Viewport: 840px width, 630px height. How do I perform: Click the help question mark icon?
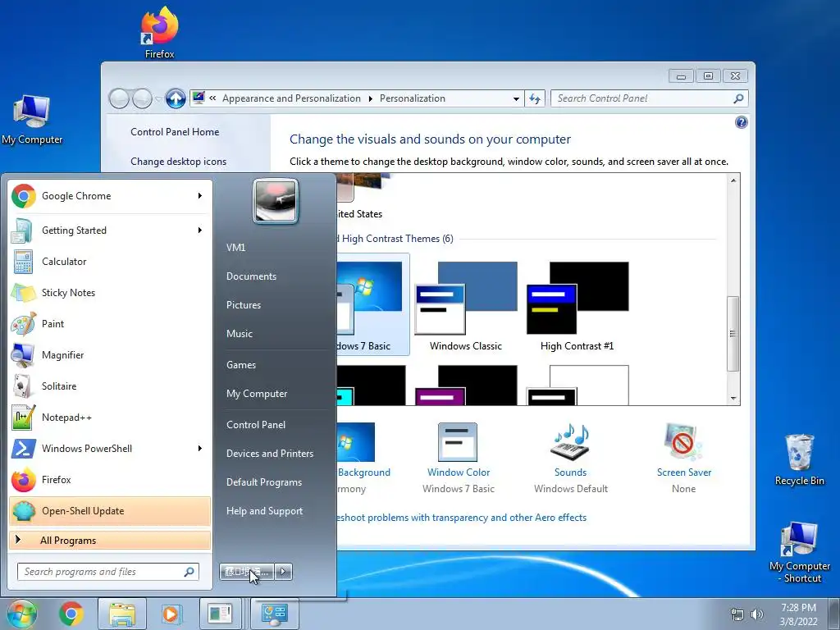[x=741, y=123]
